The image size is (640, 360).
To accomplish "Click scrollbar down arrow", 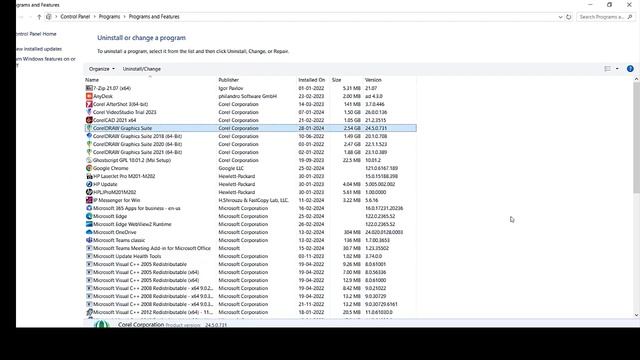I will click(636, 315).
